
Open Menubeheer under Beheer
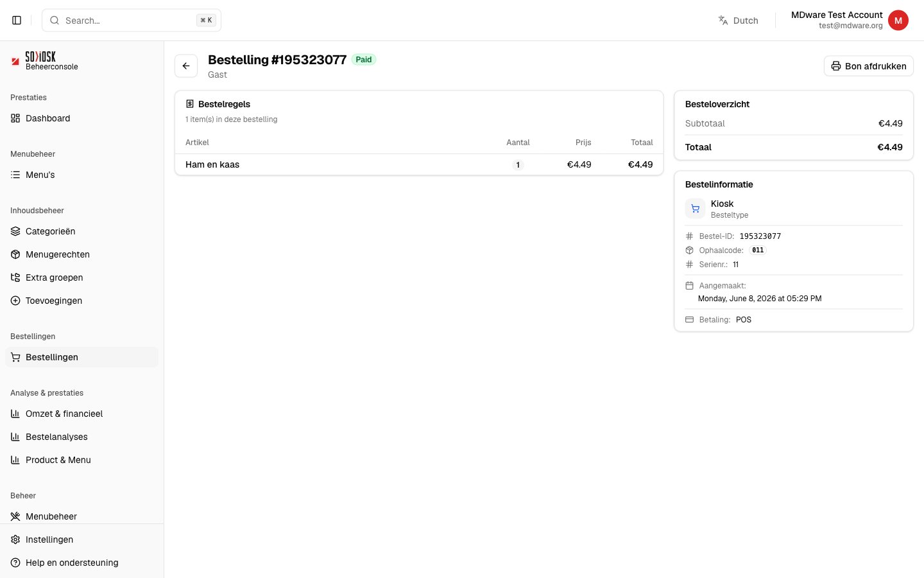click(81, 516)
